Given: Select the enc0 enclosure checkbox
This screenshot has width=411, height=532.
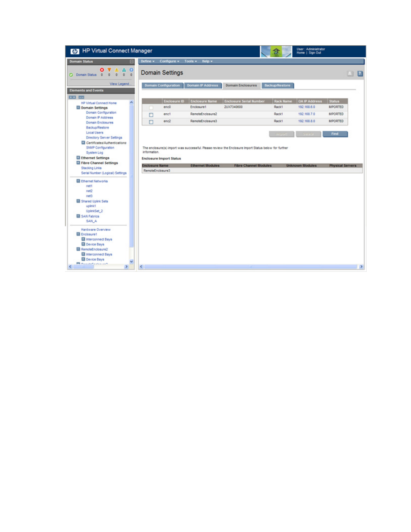Looking at the screenshot, I should pos(151,108).
